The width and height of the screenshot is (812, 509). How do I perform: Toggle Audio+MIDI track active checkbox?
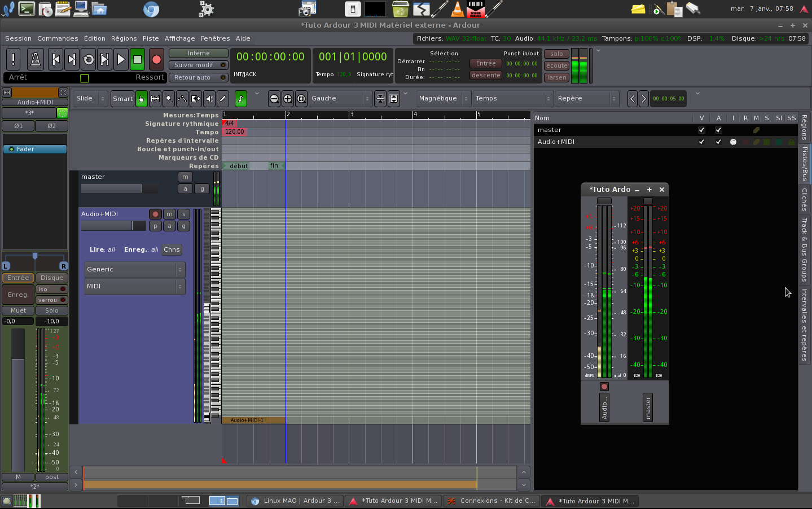[x=718, y=142]
